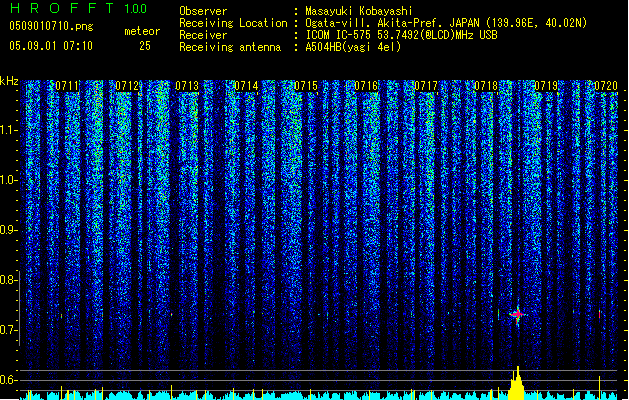Select the ICOM IC-575 53.7492 MHz receiver text
Screen dimensions: 629x400
pos(401,35)
